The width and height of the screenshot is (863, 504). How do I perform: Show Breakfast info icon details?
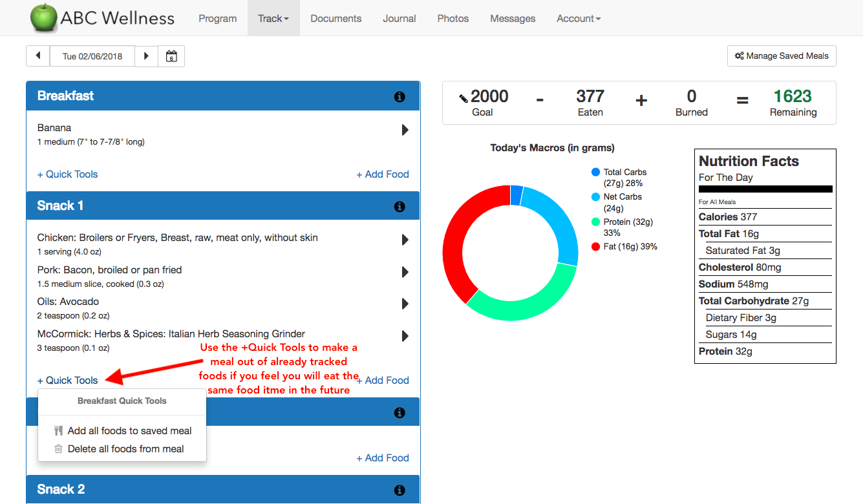(400, 97)
